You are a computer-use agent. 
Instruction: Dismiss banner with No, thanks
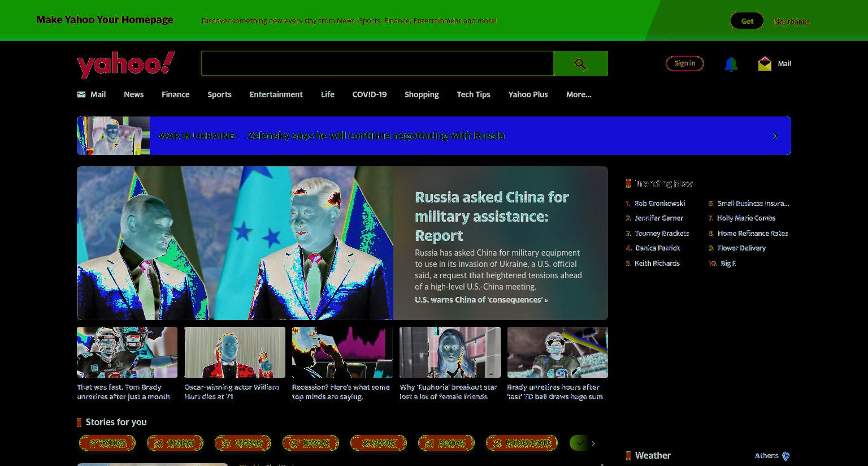[792, 21]
